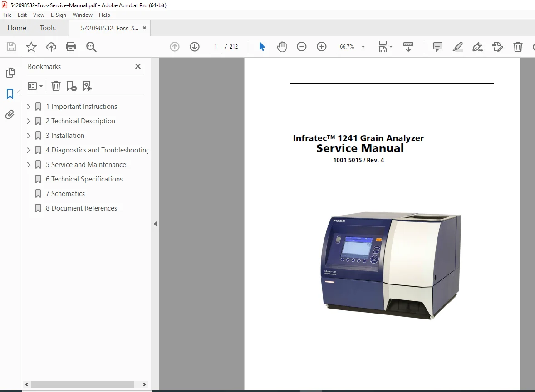Switch to the Home tab
This screenshot has width=535, height=392.
[x=17, y=28]
